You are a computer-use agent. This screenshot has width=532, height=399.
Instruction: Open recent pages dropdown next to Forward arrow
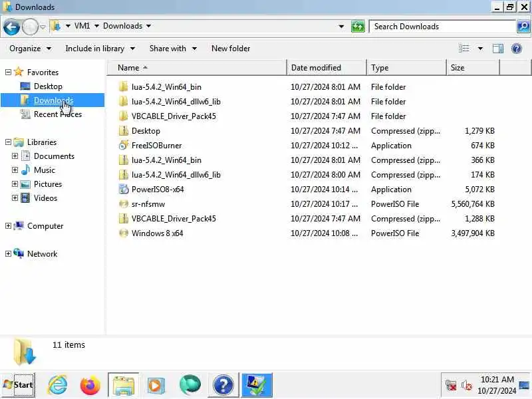pyautogui.click(x=43, y=27)
